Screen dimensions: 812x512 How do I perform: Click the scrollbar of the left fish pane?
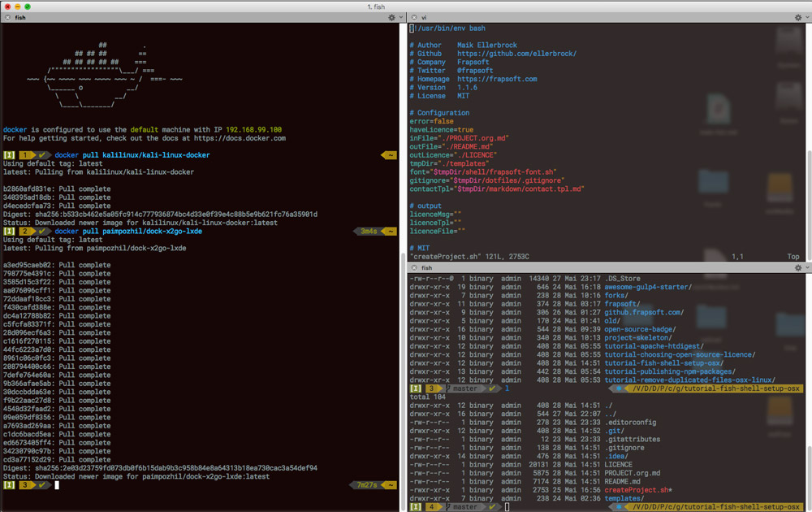(x=403, y=381)
